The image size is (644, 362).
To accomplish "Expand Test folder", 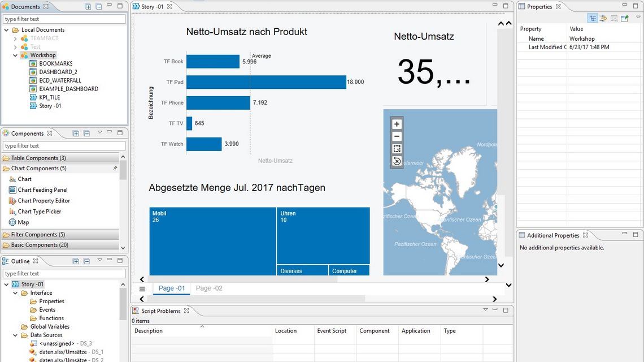I will (x=15, y=46).
